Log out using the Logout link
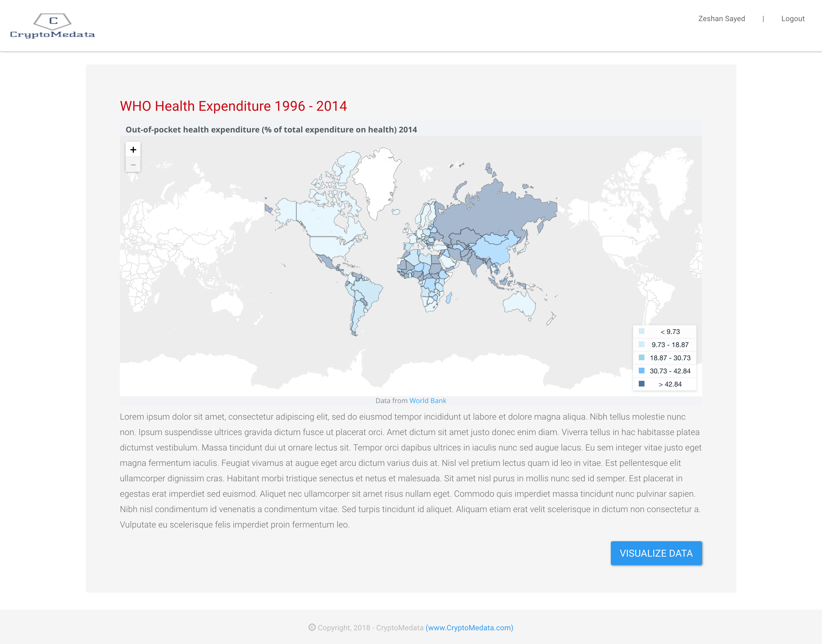This screenshot has width=822, height=644. click(793, 19)
